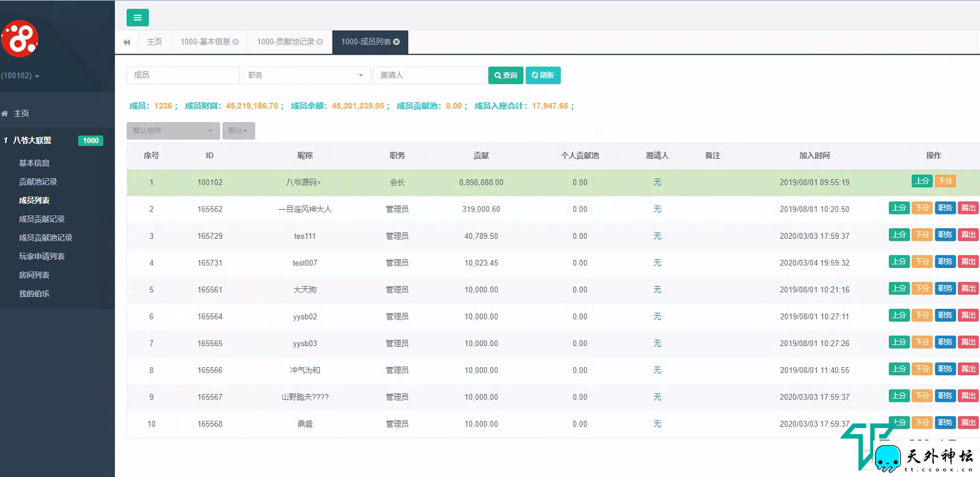The width and height of the screenshot is (980, 477).
Task: Click 踢出 for member yysb02
Action: (968, 315)
